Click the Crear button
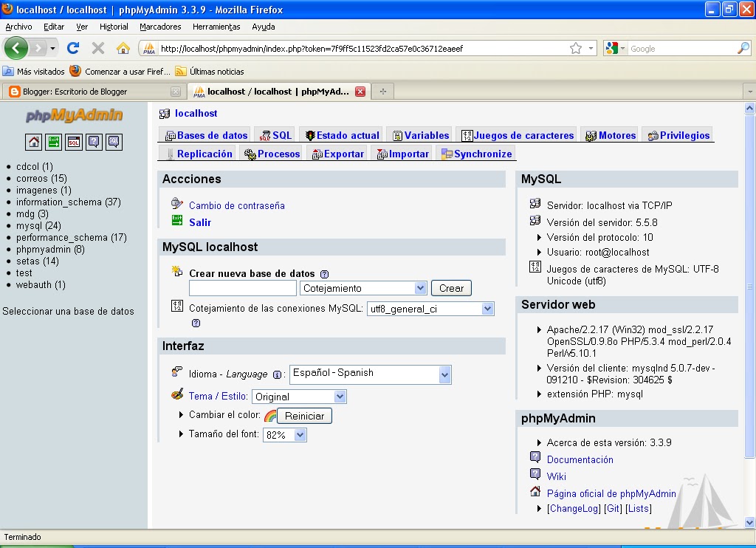Image resolution: width=756 pixels, height=548 pixels. (x=451, y=288)
